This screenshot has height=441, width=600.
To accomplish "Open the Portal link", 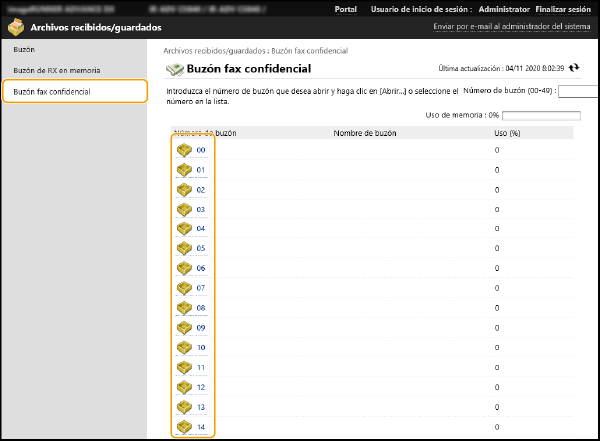I will click(x=346, y=8).
